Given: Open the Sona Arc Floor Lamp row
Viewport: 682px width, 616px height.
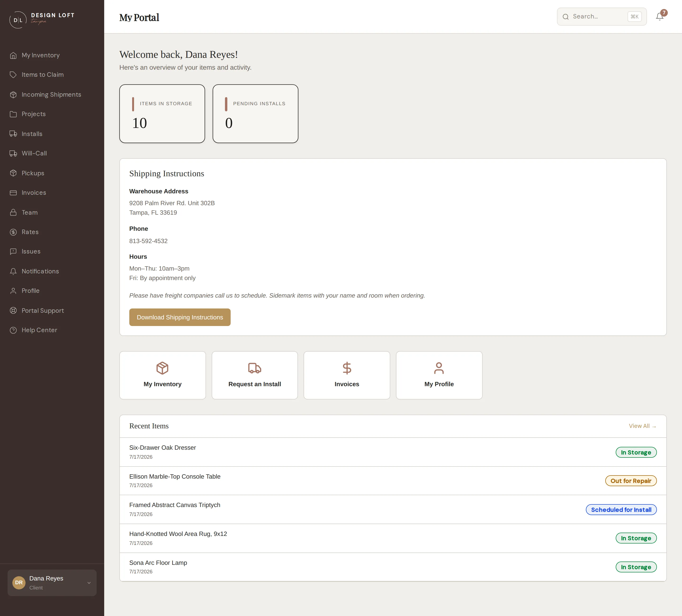Looking at the screenshot, I should [393, 567].
